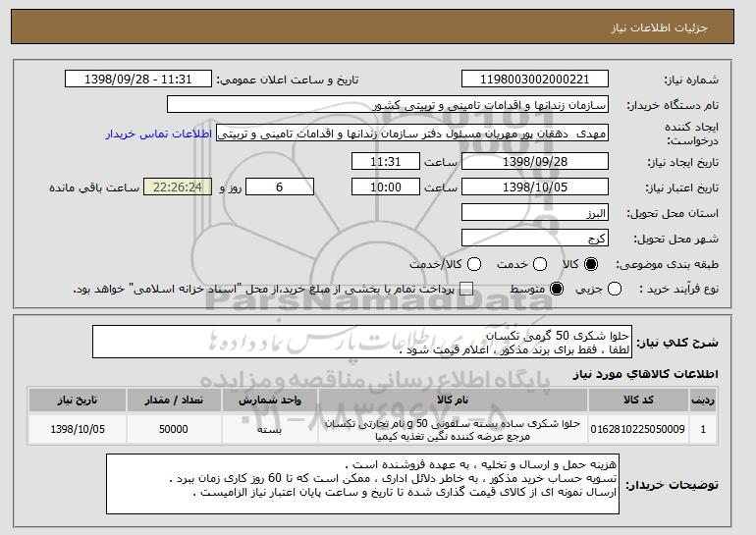Click the validity date field 1398/10/05
756x535 pixels.
coord(535,187)
